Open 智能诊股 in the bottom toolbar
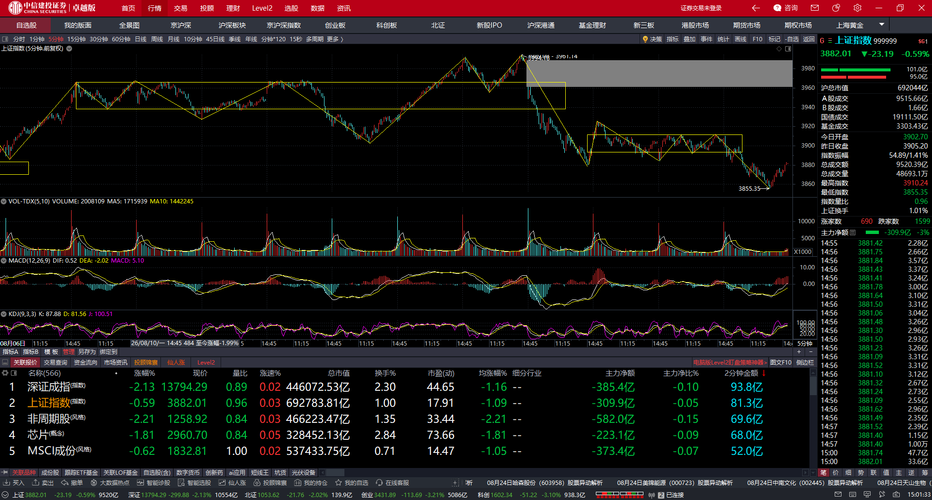Image resolution: width=932 pixels, height=500 pixels. 153,483
